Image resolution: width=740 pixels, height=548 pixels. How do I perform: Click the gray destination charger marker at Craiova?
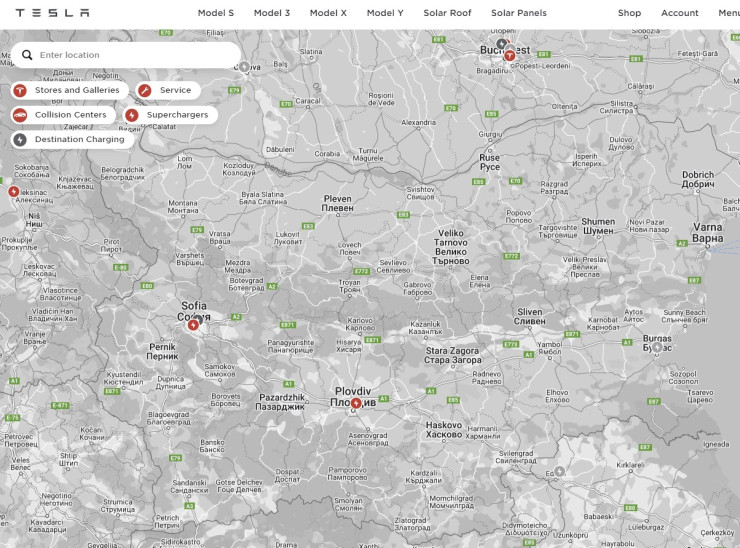(243, 67)
